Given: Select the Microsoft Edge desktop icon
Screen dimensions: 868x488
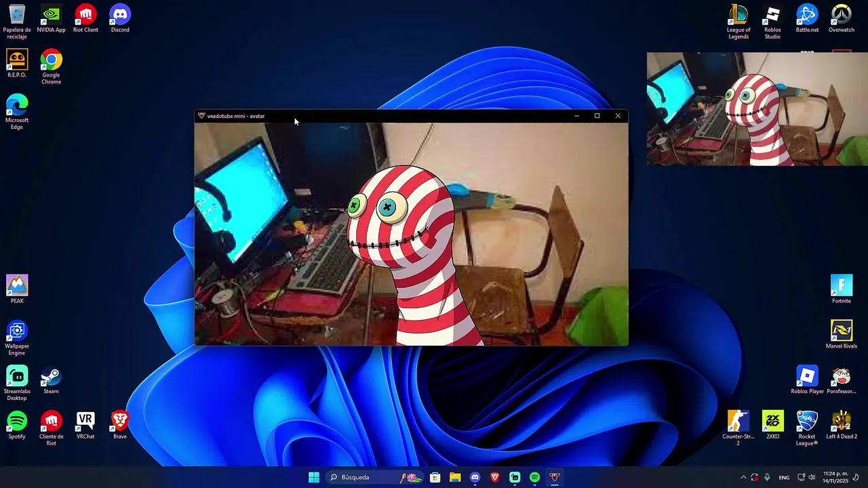Looking at the screenshot, I should click(17, 112).
